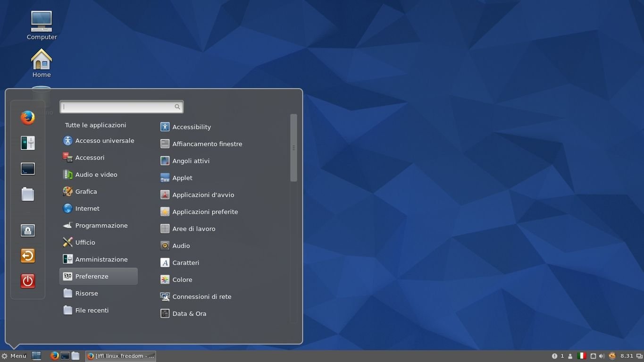Screen dimensions: 644x362
Task: Open the Computer desktop icon
Action: [x=42, y=25]
